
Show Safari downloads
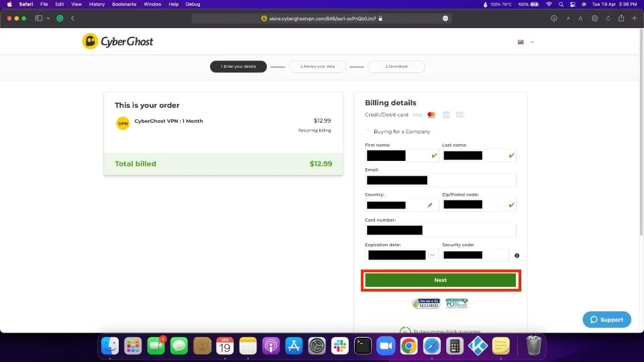click(x=554, y=18)
